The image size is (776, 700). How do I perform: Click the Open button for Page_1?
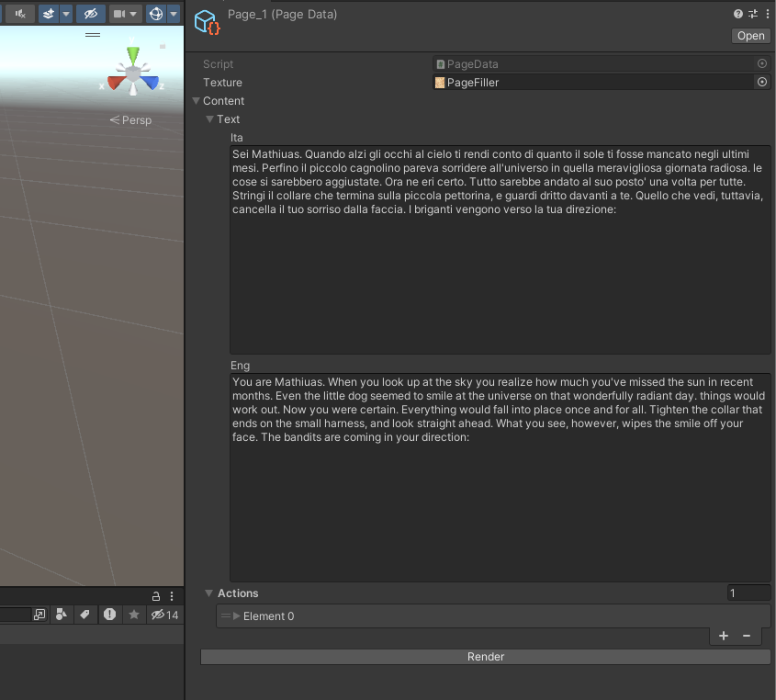coord(751,36)
